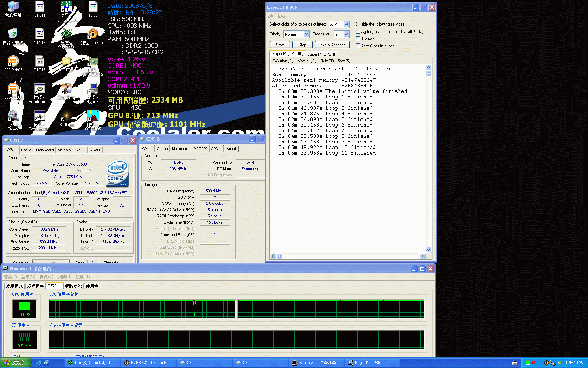The width and height of the screenshot is (588, 368).
Task: Open the 檢視(V) menu in Task Manager
Action: tap(46, 277)
